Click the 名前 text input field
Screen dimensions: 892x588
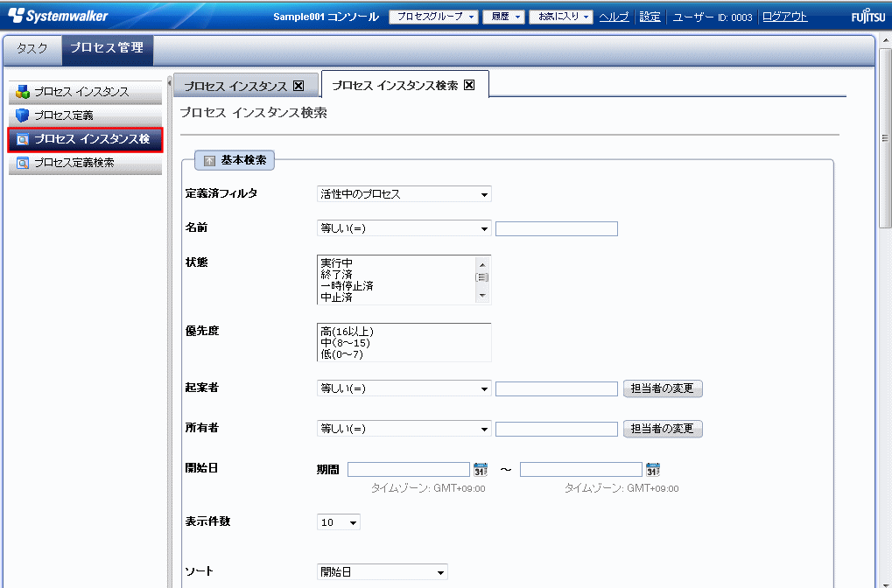[556, 229]
